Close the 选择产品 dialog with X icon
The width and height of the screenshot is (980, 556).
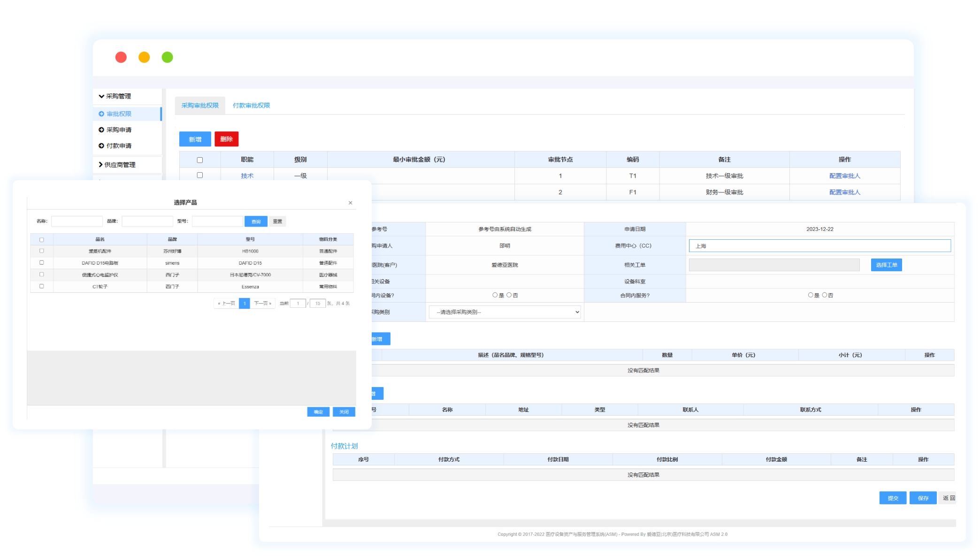350,203
